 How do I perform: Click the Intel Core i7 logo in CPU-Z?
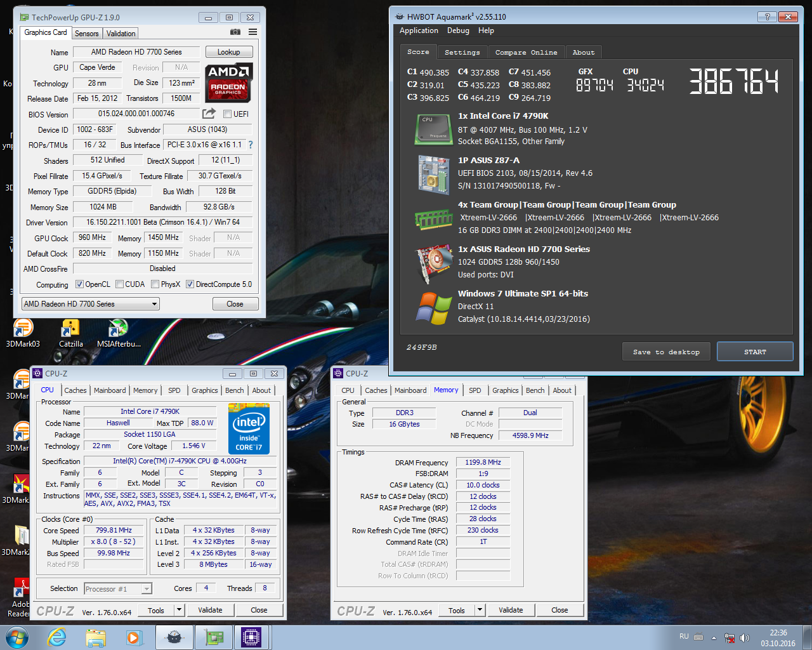249,429
